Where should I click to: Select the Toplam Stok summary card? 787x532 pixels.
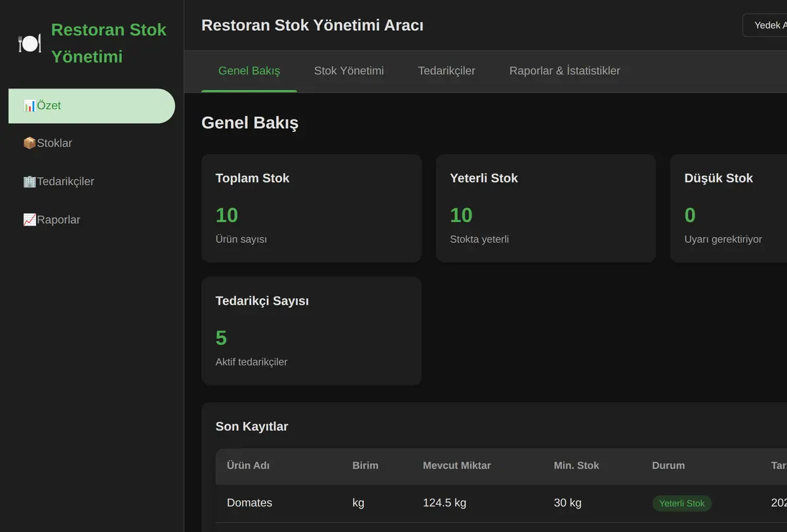pos(312,208)
